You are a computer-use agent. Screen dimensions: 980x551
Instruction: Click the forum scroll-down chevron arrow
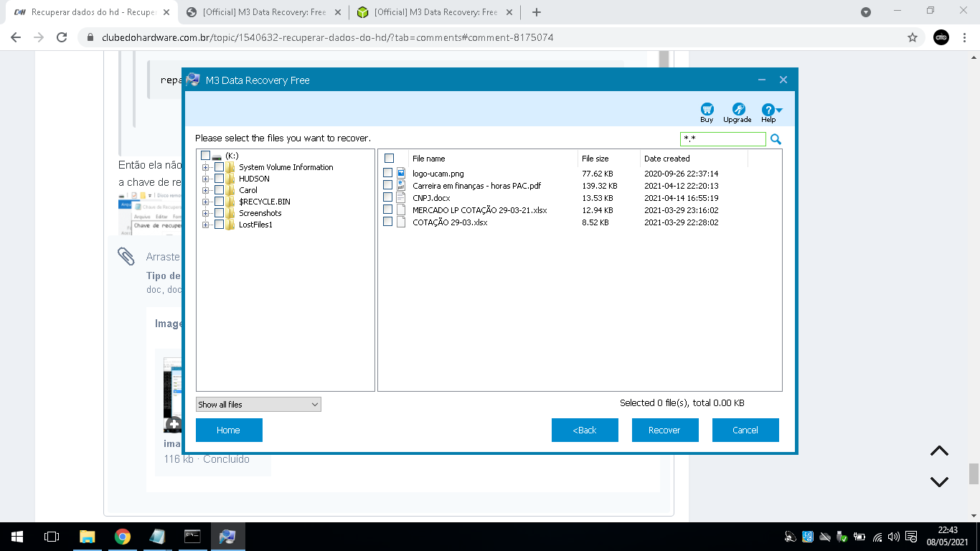939,482
